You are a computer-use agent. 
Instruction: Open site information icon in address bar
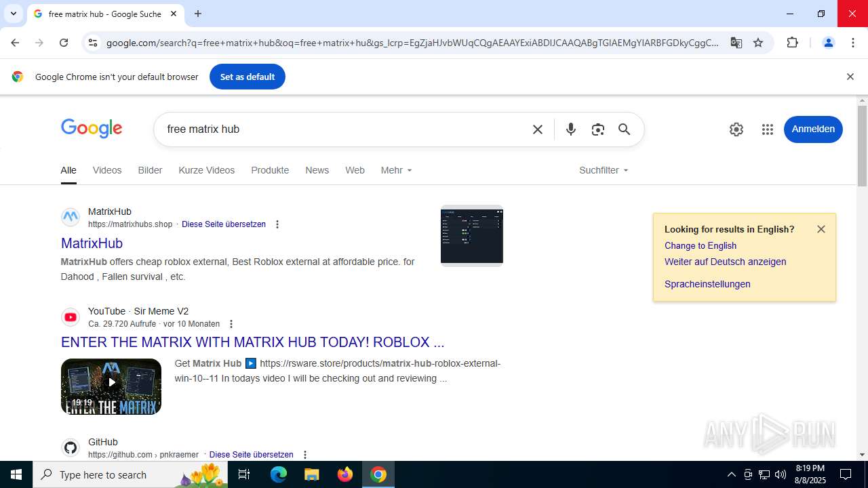(93, 43)
